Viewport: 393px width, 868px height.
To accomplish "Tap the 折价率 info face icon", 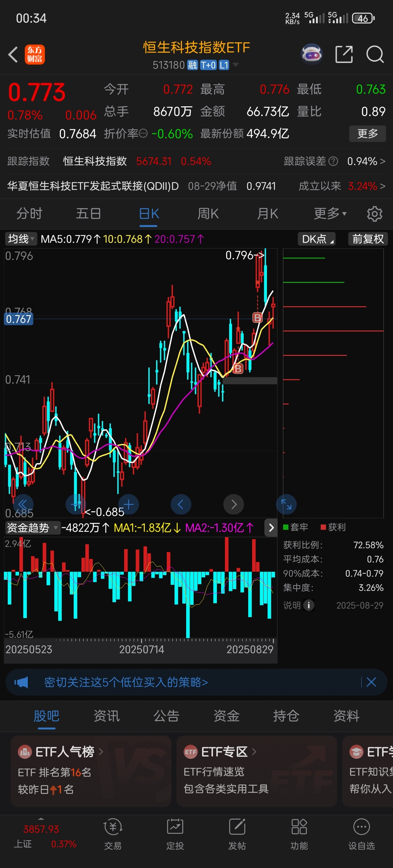I will click(x=143, y=134).
